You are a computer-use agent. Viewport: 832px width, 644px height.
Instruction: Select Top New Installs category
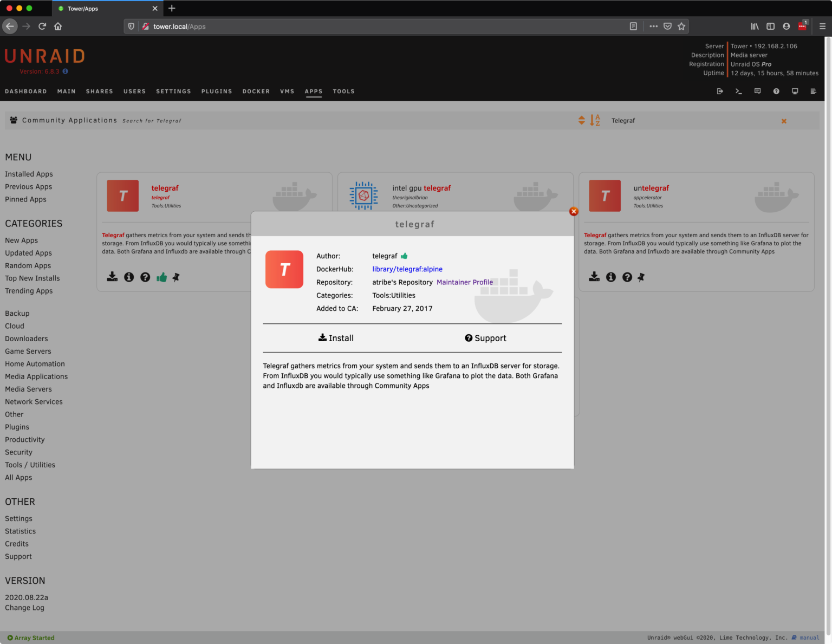[32, 278]
